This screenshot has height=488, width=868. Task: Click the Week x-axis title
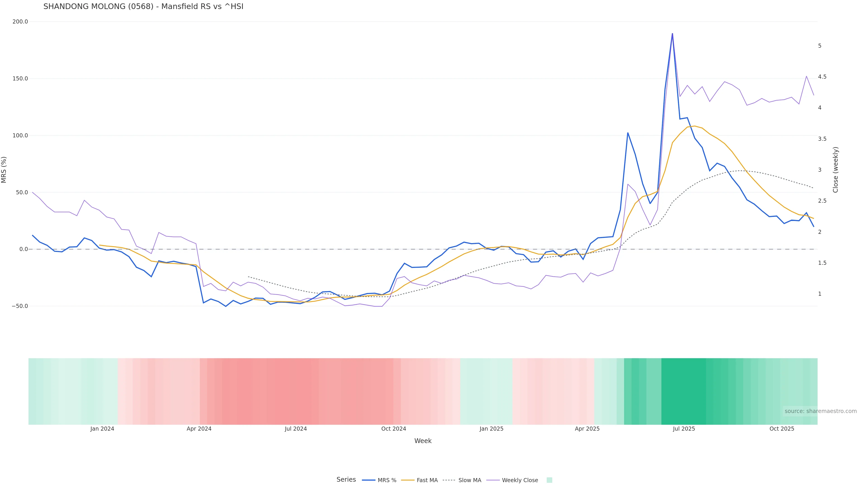[x=423, y=441]
